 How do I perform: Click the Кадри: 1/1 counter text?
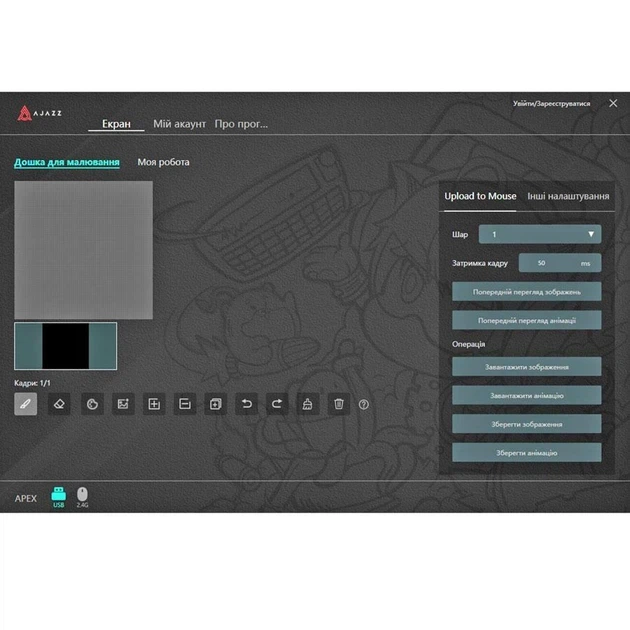coord(32,383)
